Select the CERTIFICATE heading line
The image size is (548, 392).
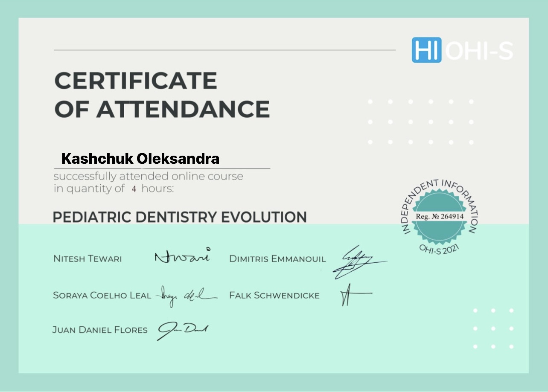[x=136, y=81]
